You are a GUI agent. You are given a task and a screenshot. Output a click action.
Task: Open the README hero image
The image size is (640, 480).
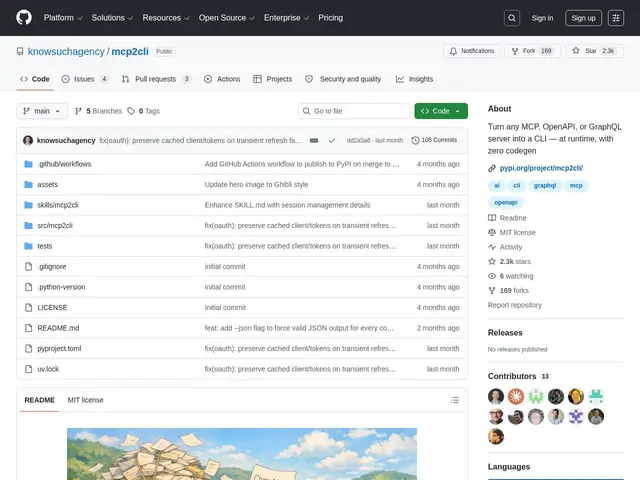(x=242, y=454)
